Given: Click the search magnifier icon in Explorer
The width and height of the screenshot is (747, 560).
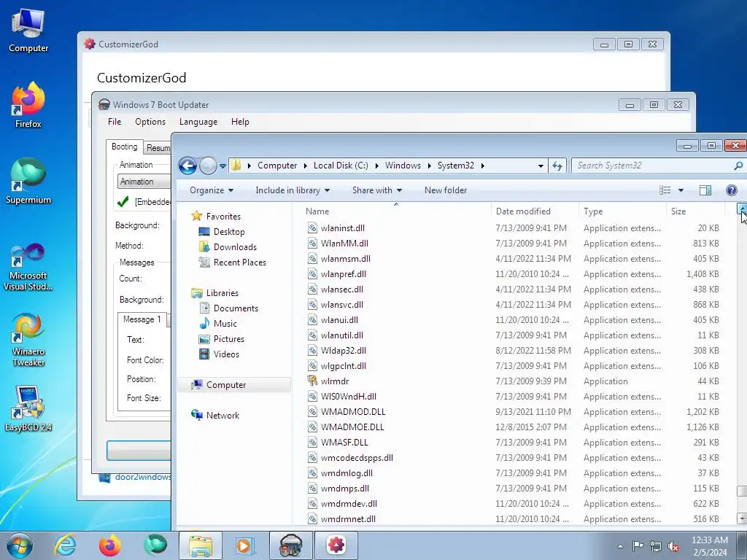Looking at the screenshot, I should 738,166.
